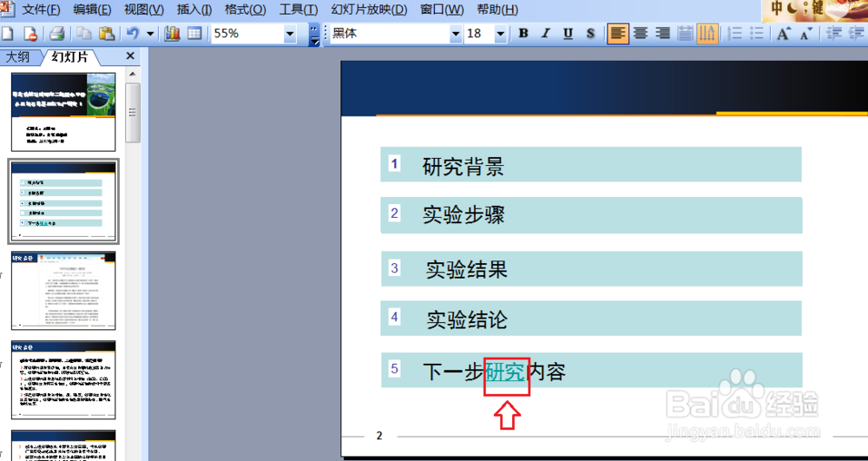This screenshot has height=461, width=868.
Task: Click number box 1 on the slide
Action: pos(394,164)
